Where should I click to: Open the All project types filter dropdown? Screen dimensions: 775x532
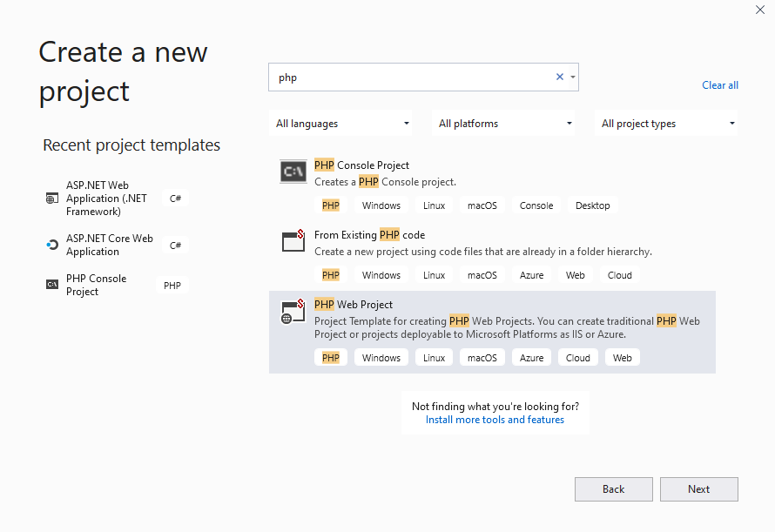(666, 123)
